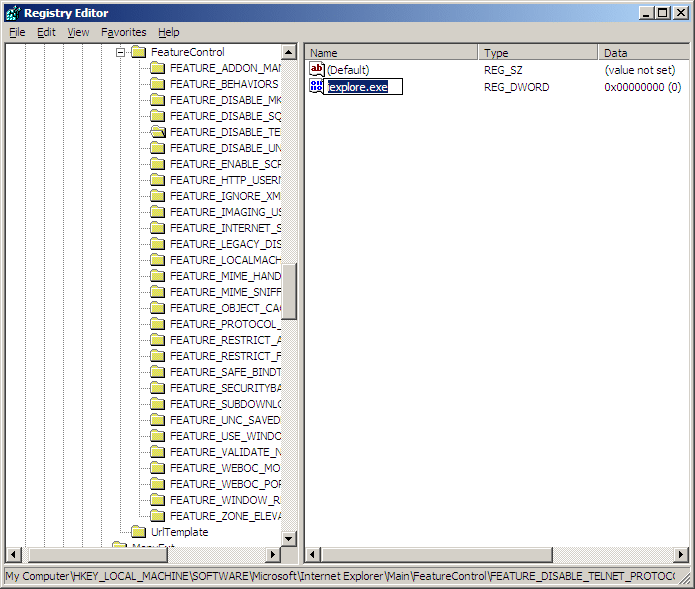Select the FEATURE_SUBDOWNLO tree entry
The width and height of the screenshot is (695, 589).
[x=226, y=404]
